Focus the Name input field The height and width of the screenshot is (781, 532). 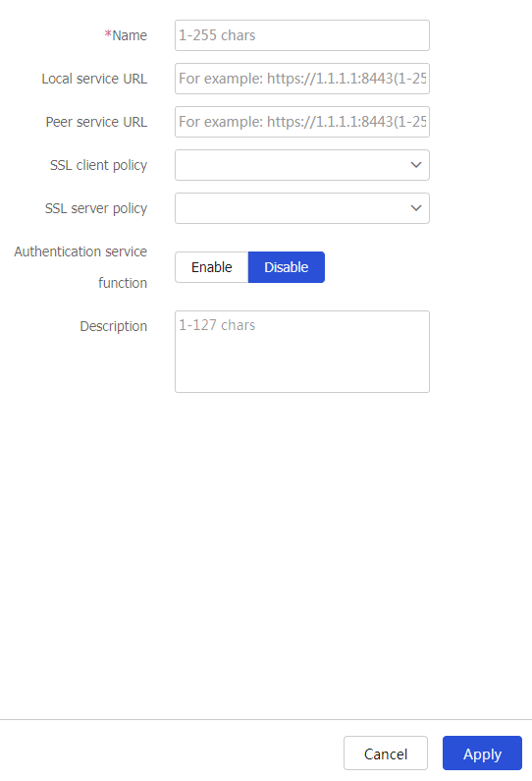pos(302,35)
